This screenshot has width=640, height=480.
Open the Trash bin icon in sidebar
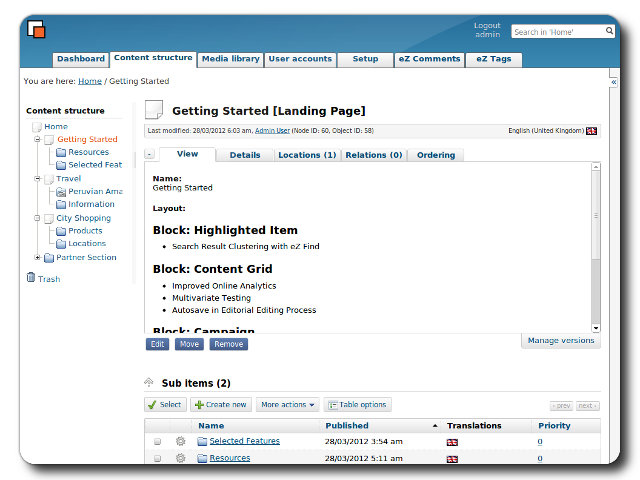coord(31,278)
